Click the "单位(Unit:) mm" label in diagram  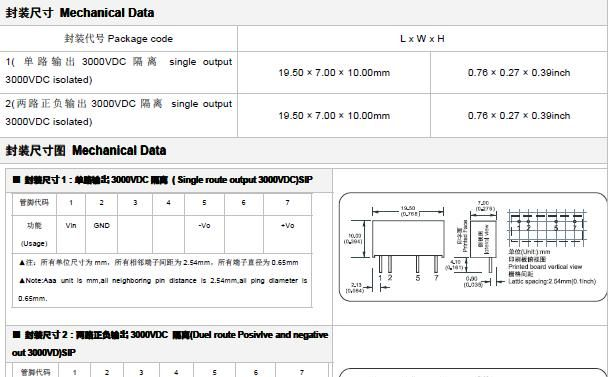(529, 252)
